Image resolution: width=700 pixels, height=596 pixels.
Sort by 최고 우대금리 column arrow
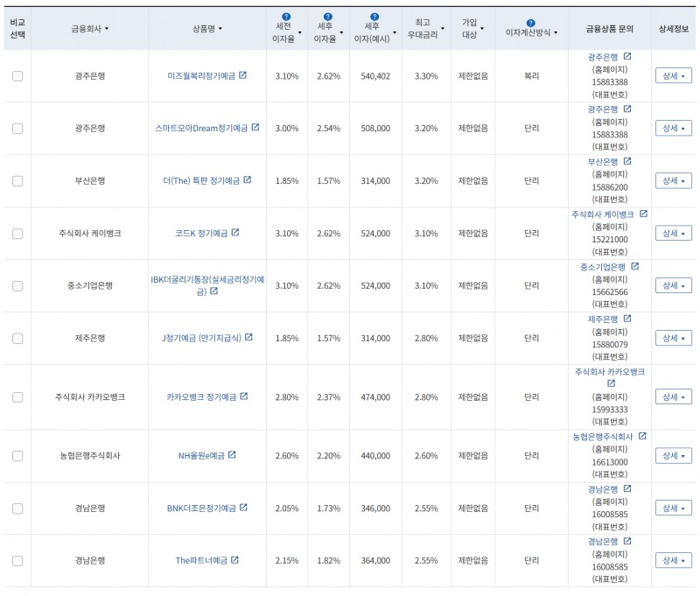pos(443,29)
